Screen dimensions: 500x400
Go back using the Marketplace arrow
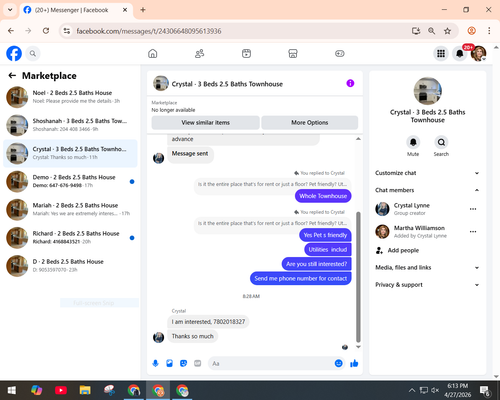click(12, 76)
